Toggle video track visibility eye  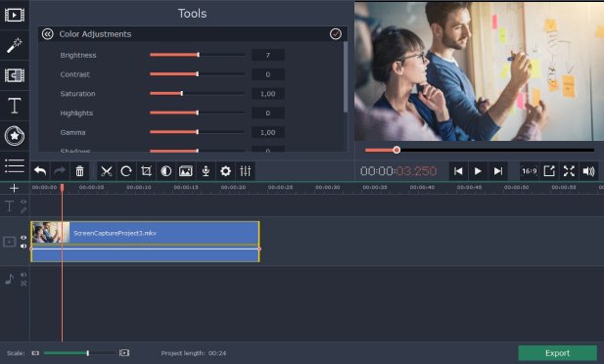[x=23, y=238]
